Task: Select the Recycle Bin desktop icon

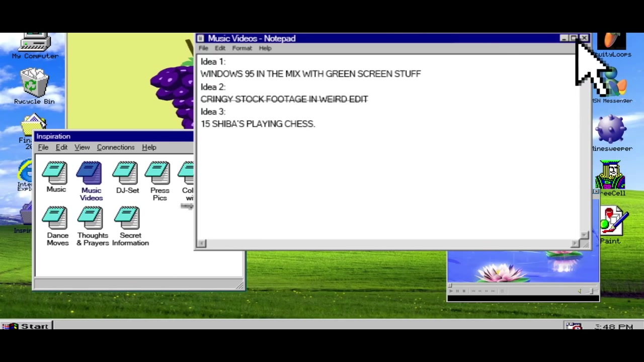Action: (34, 87)
